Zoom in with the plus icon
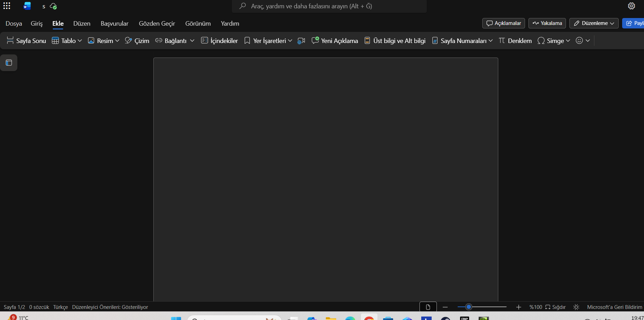This screenshot has height=320, width=644. [519, 307]
